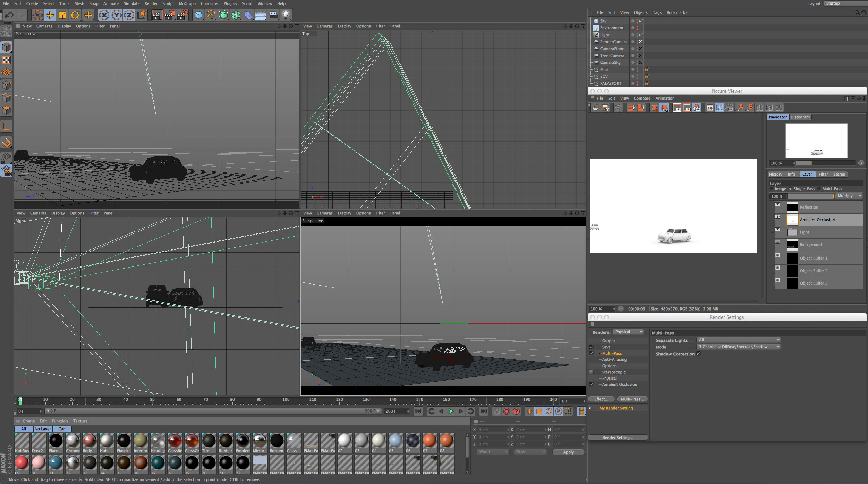The width and height of the screenshot is (868, 484).
Task: Select the Rotate tool
Action: 75,15
